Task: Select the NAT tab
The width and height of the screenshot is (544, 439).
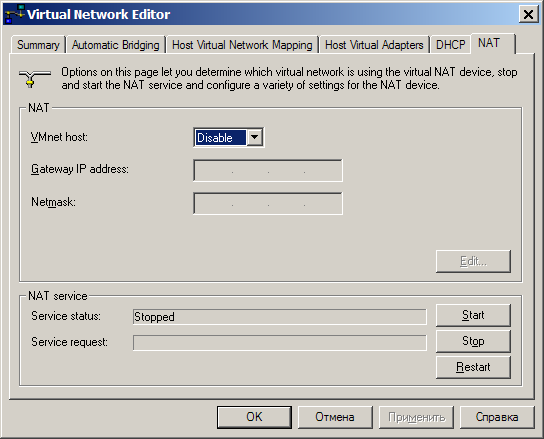Action: pyautogui.click(x=493, y=43)
